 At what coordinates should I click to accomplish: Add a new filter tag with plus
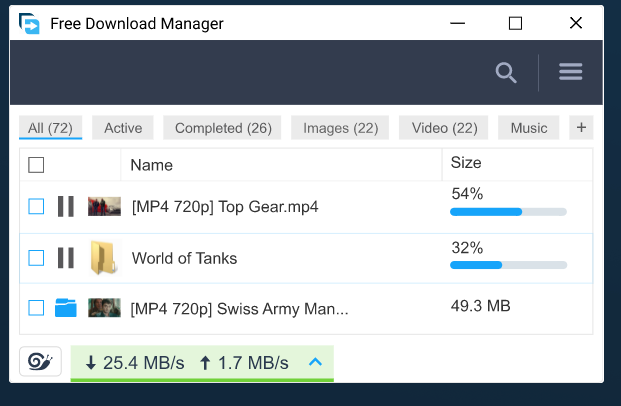(581, 127)
